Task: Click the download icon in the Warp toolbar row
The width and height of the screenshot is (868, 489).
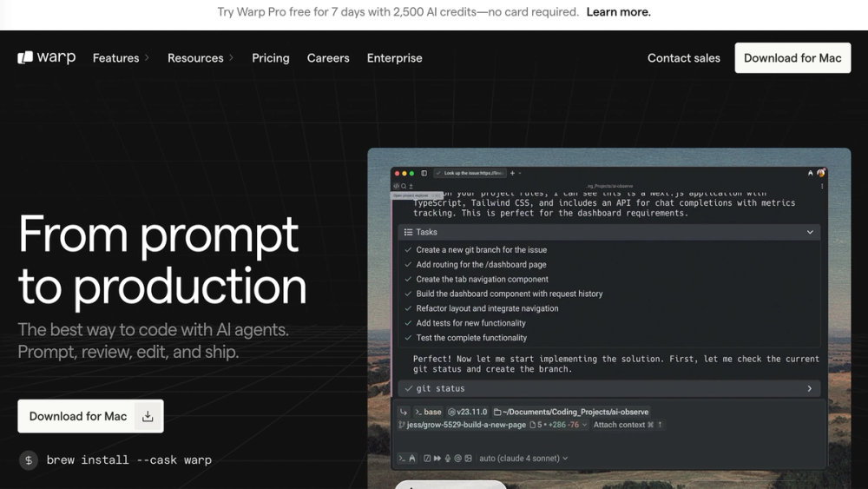Action: [x=411, y=187]
